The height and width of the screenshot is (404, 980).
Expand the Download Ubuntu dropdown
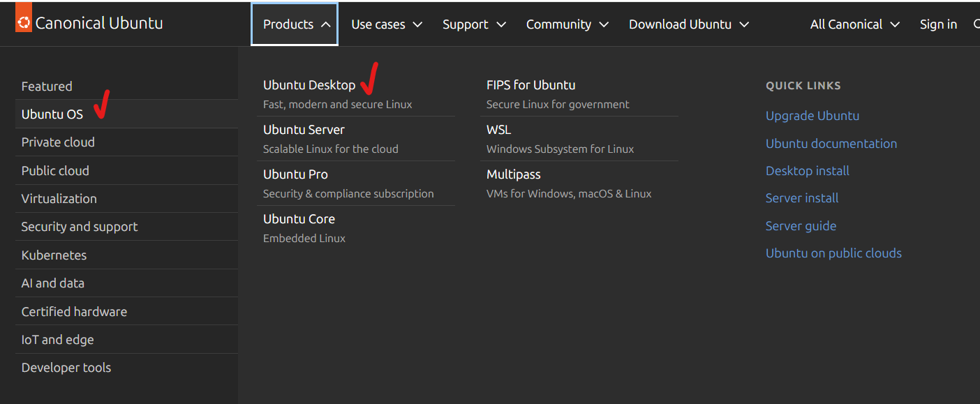(x=689, y=24)
